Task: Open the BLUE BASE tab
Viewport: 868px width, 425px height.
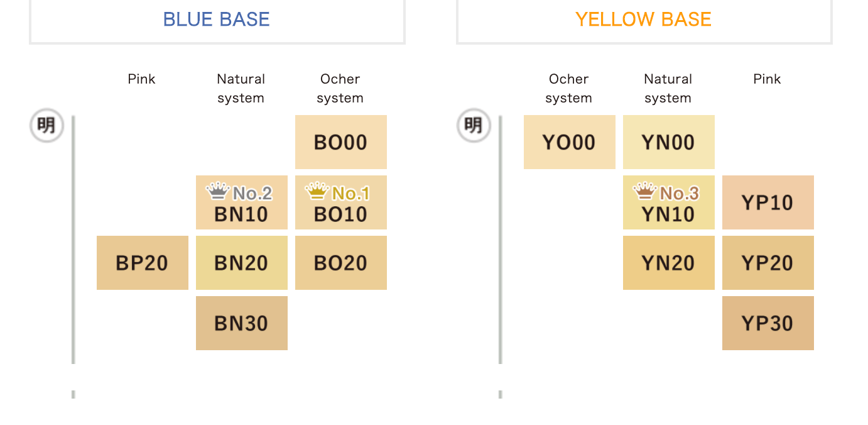Action: [217, 19]
